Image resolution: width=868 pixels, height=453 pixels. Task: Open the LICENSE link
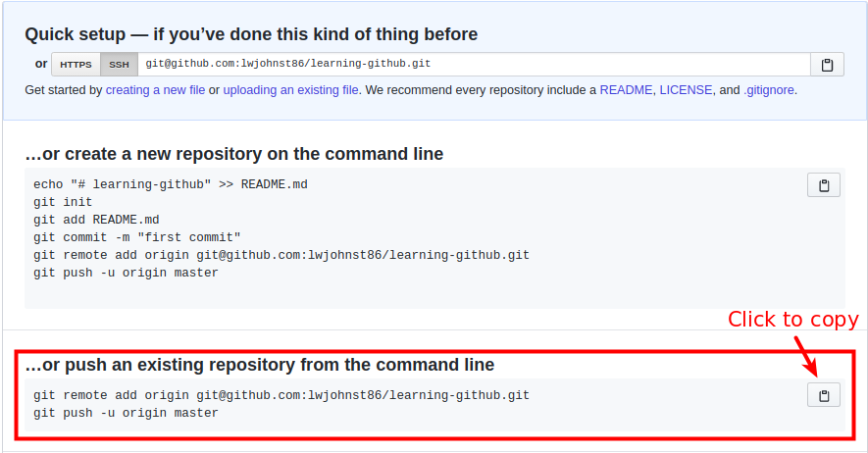(686, 90)
